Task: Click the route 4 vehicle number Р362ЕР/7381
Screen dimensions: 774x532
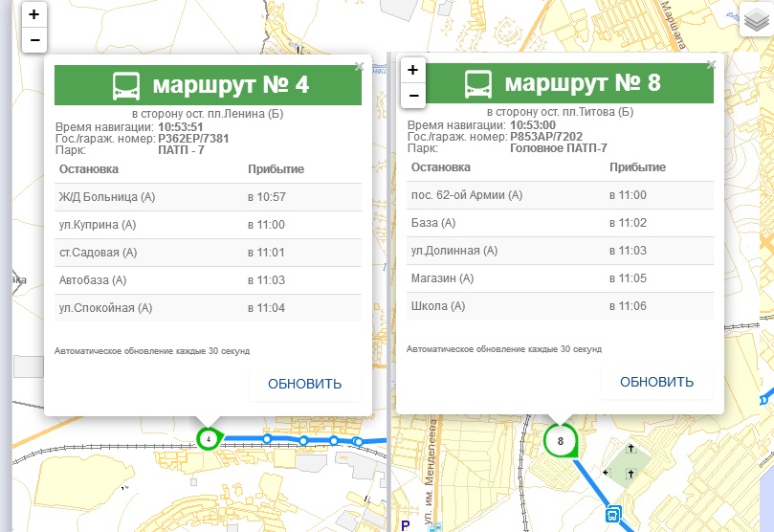Action: click(x=193, y=139)
